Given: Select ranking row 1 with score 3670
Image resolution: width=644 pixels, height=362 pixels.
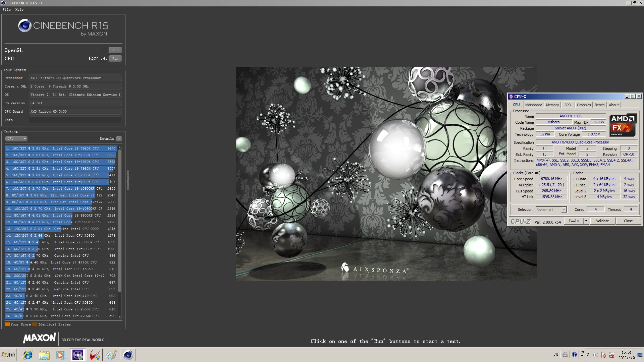Looking at the screenshot, I should [61, 148].
